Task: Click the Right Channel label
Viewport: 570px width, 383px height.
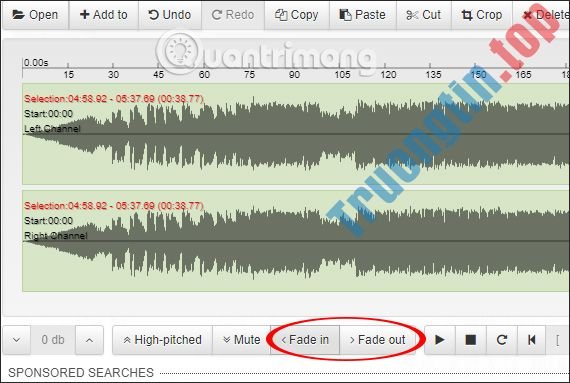Action: 56,235
